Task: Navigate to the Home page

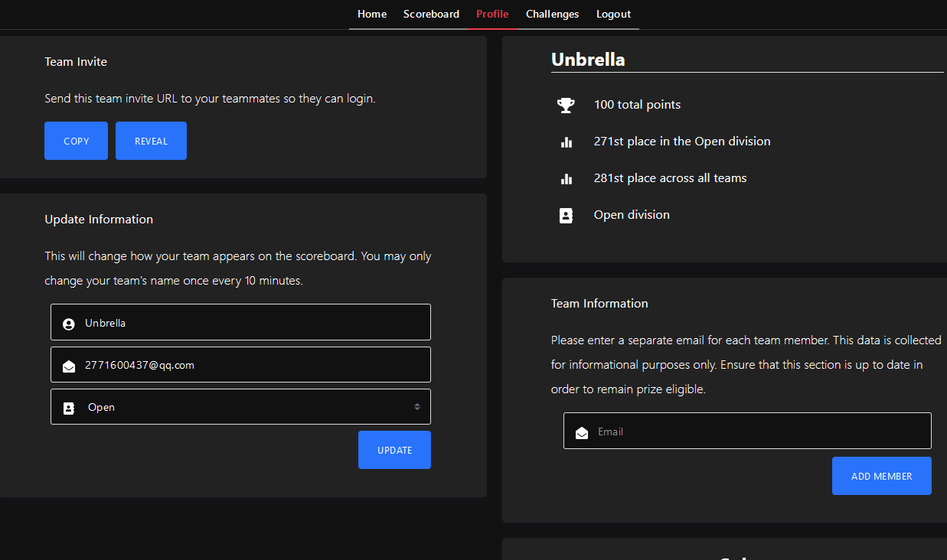Action: [x=372, y=14]
